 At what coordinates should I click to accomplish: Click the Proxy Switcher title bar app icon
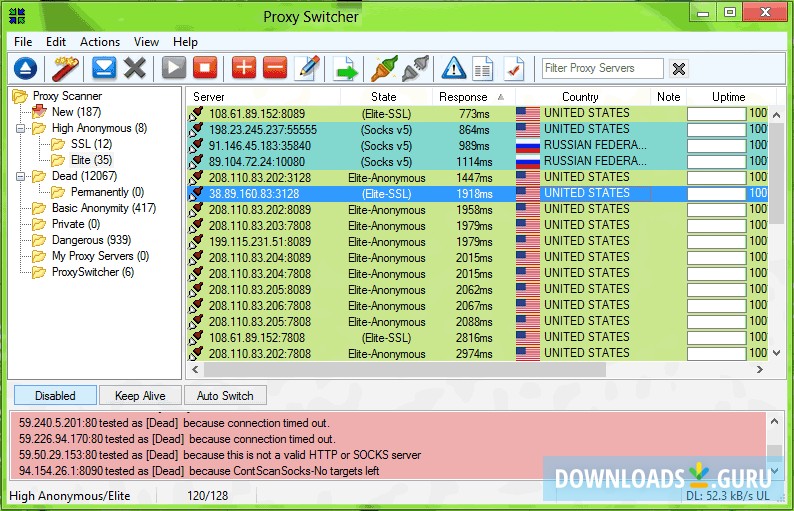coord(17,16)
